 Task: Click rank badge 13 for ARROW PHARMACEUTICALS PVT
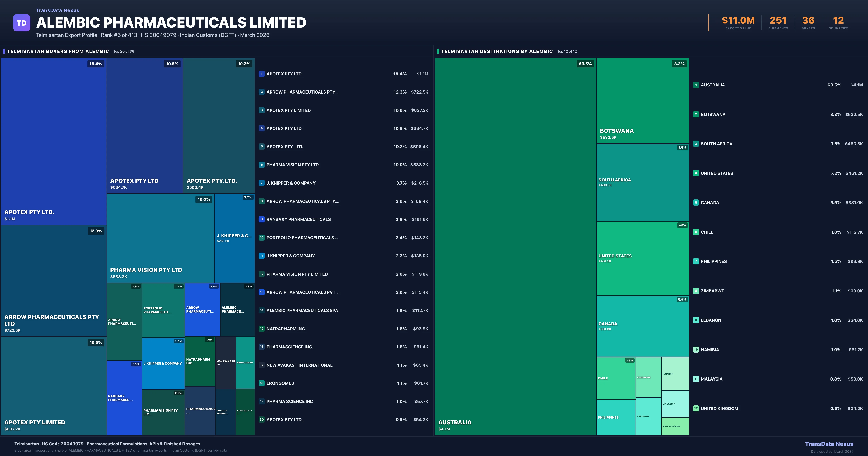click(261, 292)
